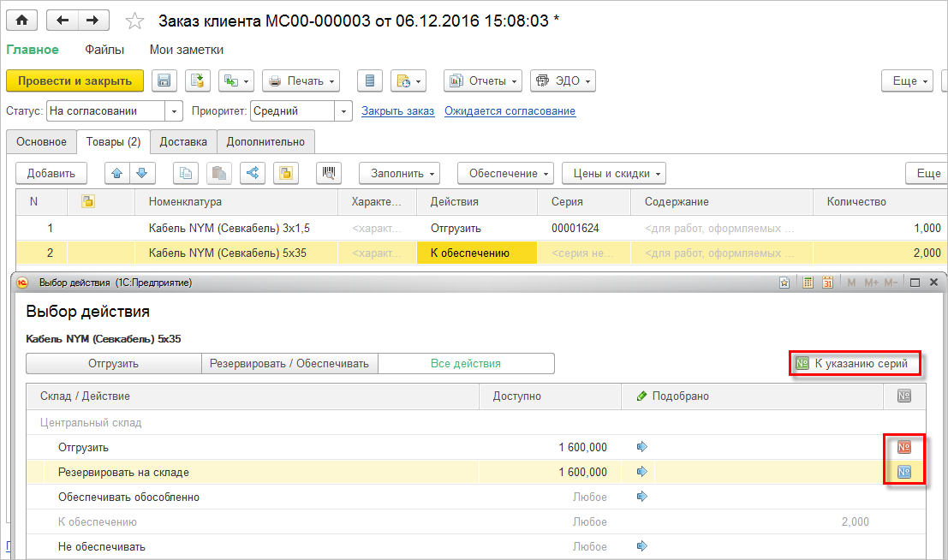Expand the Приоритет dropdown arrow
This screenshot has height=560, width=948.
[x=343, y=111]
